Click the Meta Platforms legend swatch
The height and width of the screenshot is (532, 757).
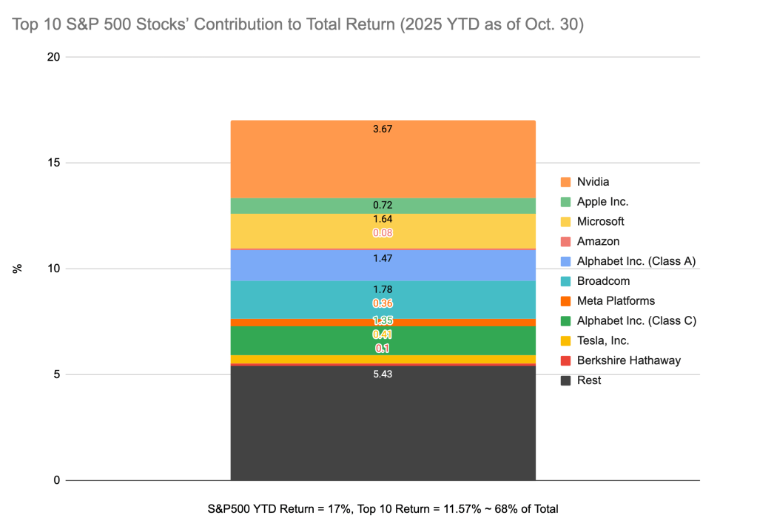(x=566, y=301)
